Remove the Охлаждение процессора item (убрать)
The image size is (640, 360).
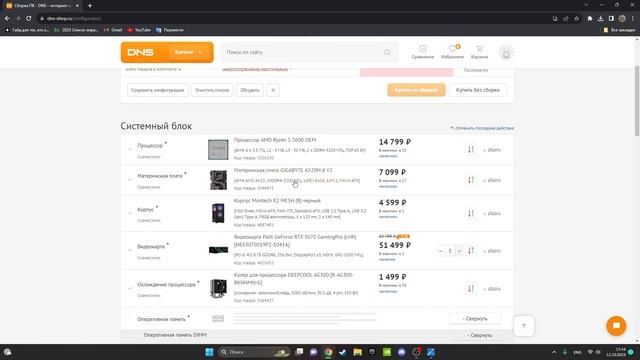[x=492, y=289]
